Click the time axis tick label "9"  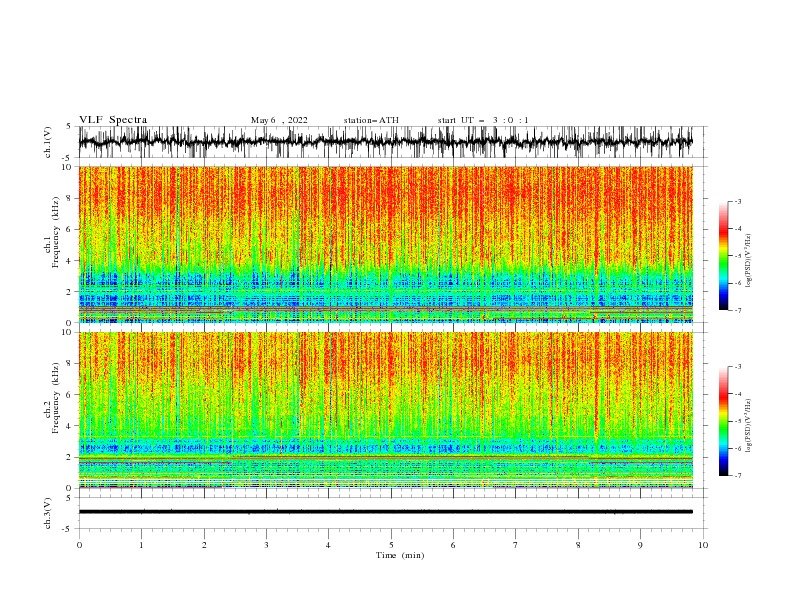click(640, 545)
